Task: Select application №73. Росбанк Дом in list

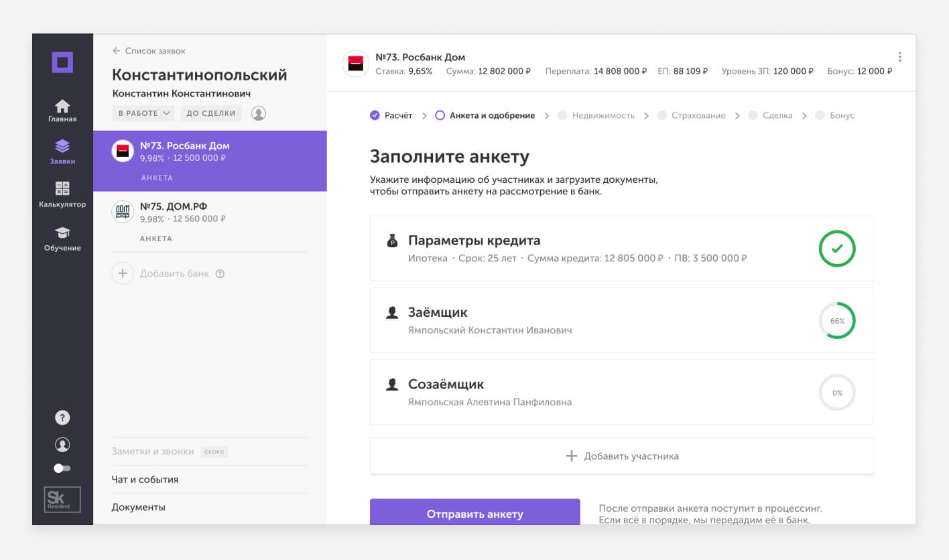Action: point(210,161)
